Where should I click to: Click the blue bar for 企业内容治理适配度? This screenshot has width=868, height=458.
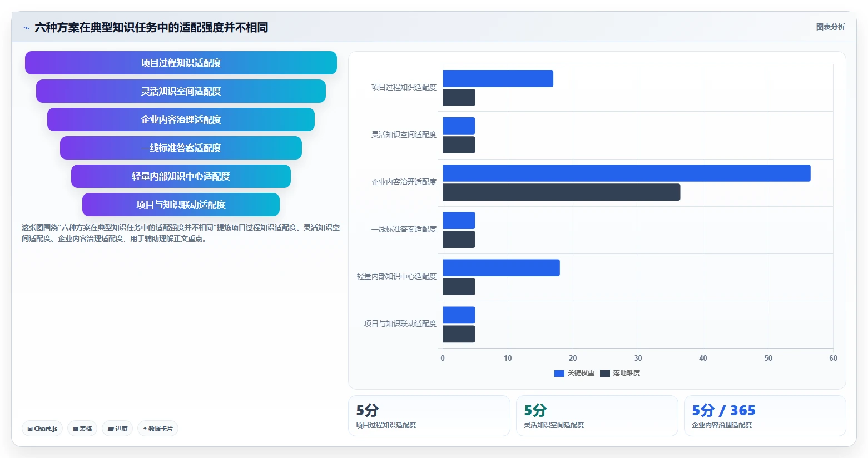[627, 173]
